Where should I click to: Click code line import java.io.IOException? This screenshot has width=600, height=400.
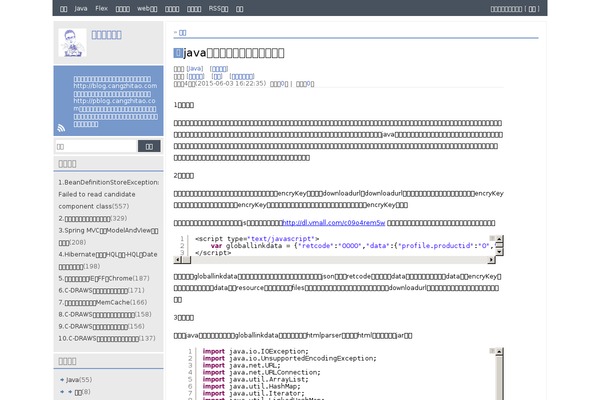tap(255, 351)
